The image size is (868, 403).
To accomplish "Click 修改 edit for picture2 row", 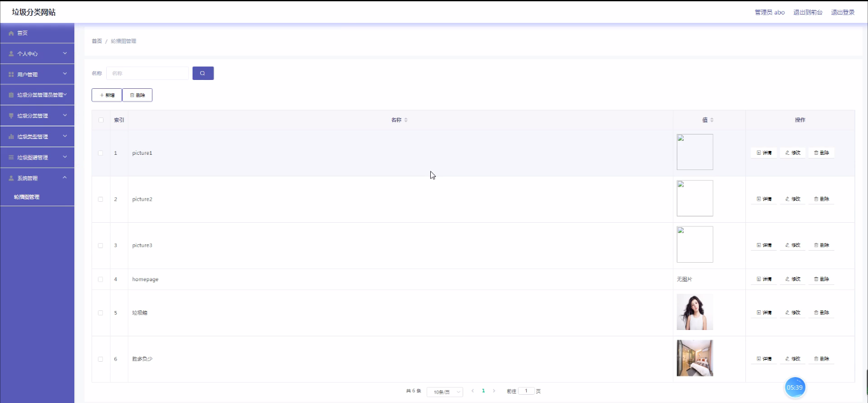I will [x=792, y=199].
